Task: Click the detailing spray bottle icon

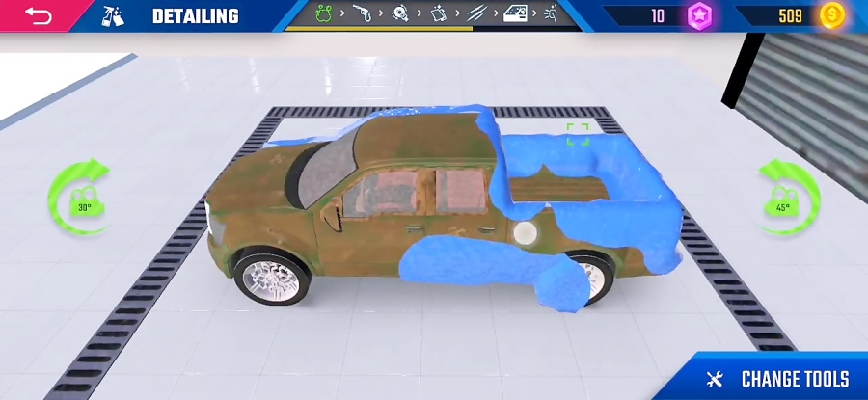Action: tap(114, 16)
